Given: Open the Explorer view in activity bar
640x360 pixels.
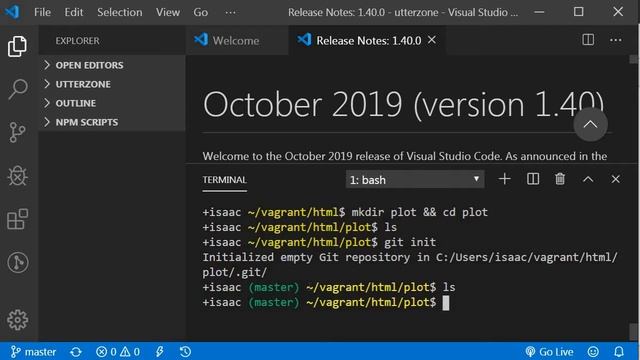Looking at the screenshot, I should coord(17,46).
